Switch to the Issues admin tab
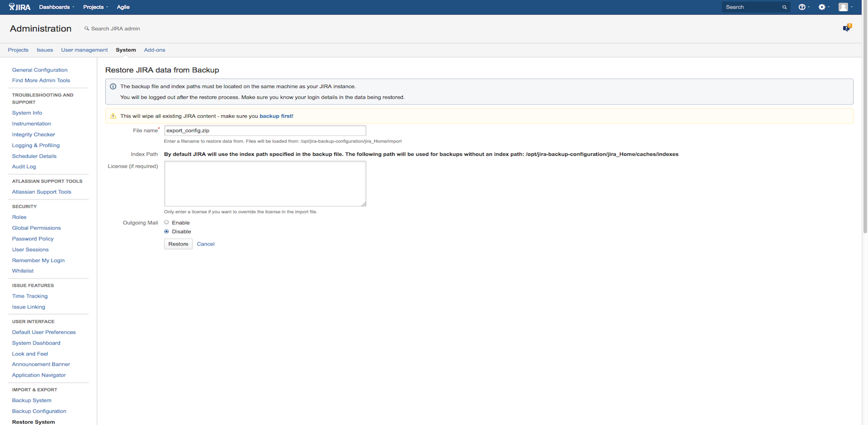This screenshot has width=868, height=425. pyautogui.click(x=45, y=50)
